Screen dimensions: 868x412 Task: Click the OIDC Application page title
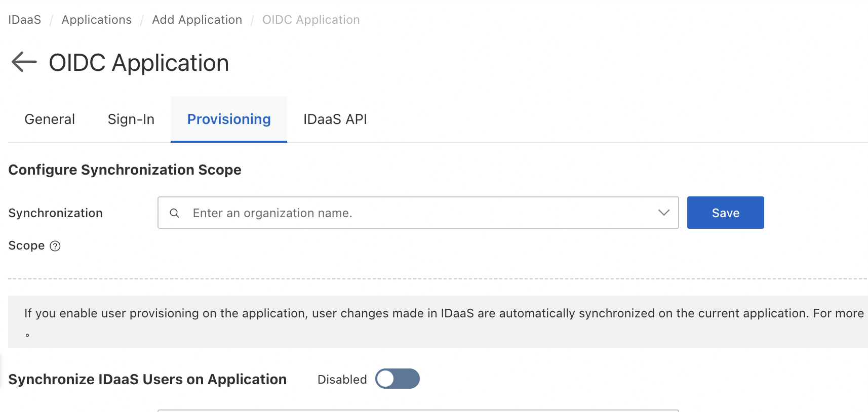(139, 63)
